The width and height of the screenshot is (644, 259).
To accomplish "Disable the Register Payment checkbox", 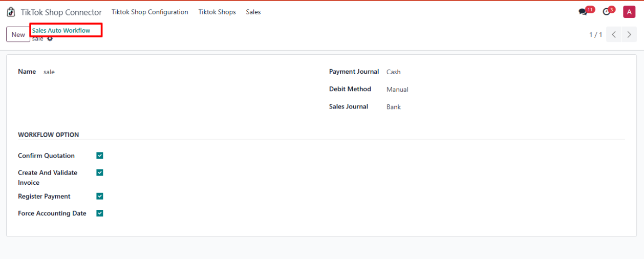I will pos(100,196).
